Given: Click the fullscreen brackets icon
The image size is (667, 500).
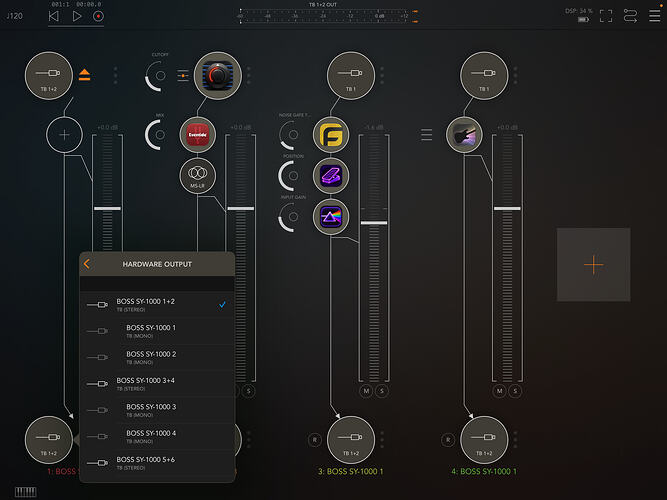Looking at the screenshot, I should [x=606, y=16].
